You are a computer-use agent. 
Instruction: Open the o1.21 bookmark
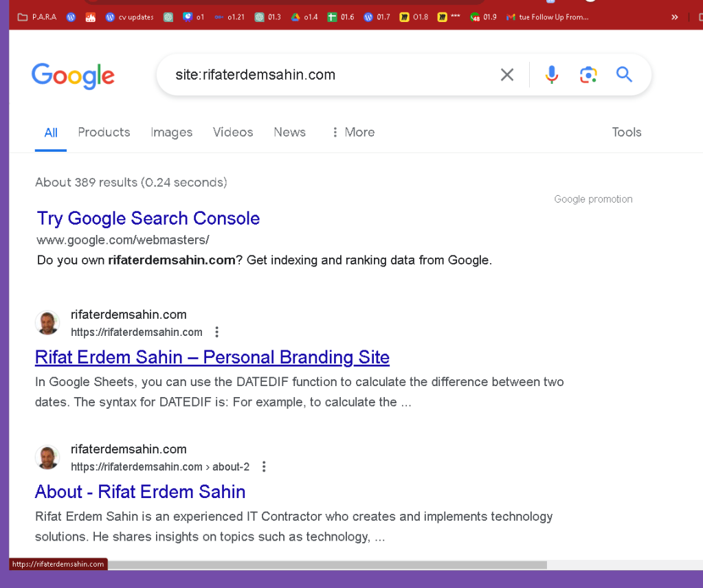(229, 17)
